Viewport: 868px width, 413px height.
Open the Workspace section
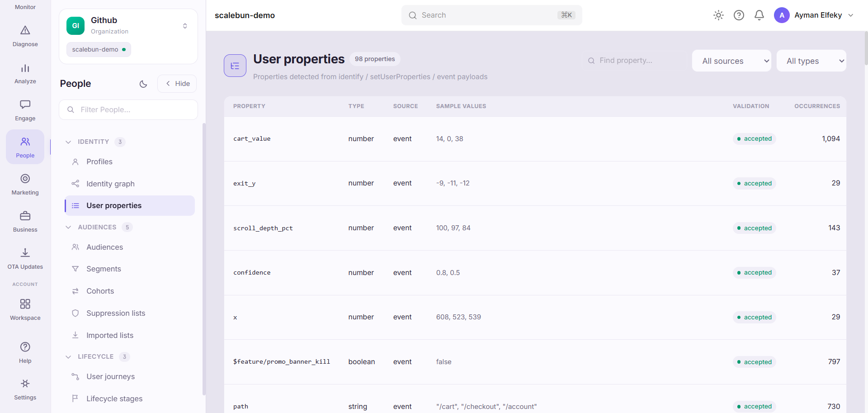coord(25,310)
